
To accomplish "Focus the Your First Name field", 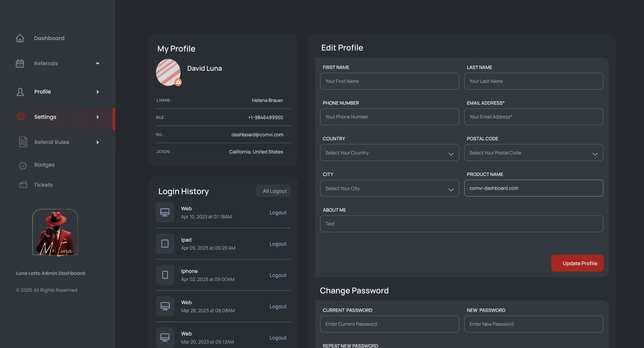I will tap(389, 81).
